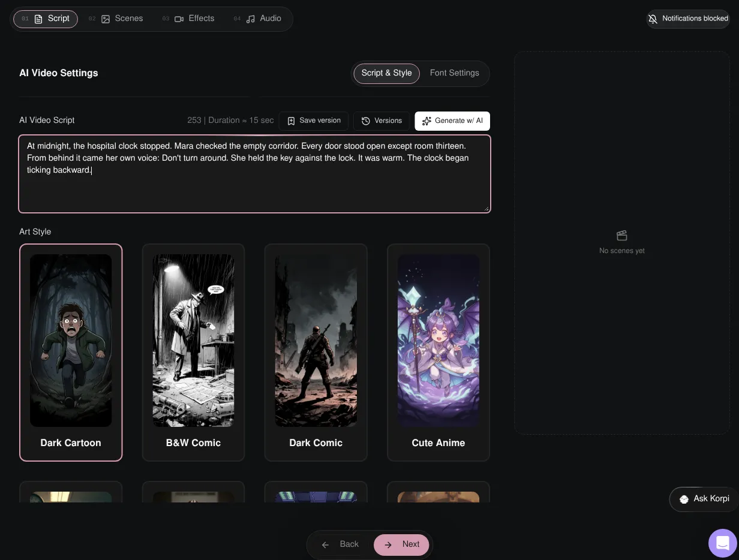Click the AI Video Settings heading

click(x=59, y=73)
